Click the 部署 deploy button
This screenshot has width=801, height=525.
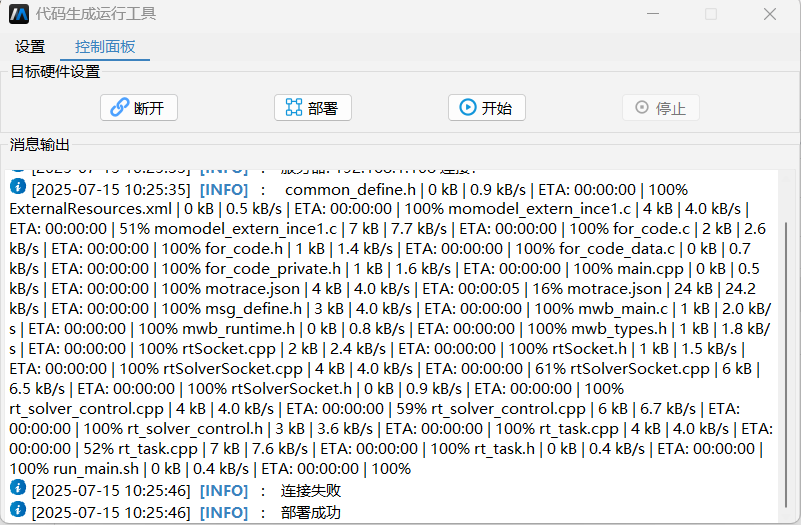313,108
